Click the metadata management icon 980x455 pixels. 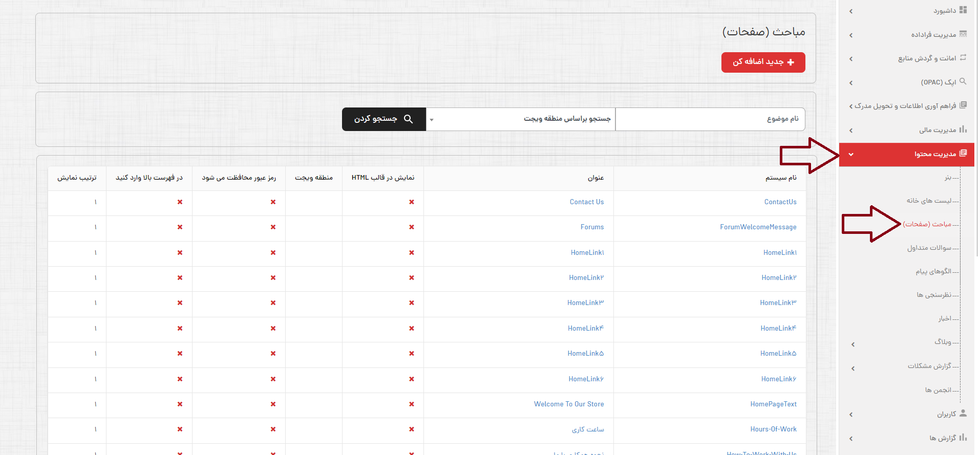963,34
